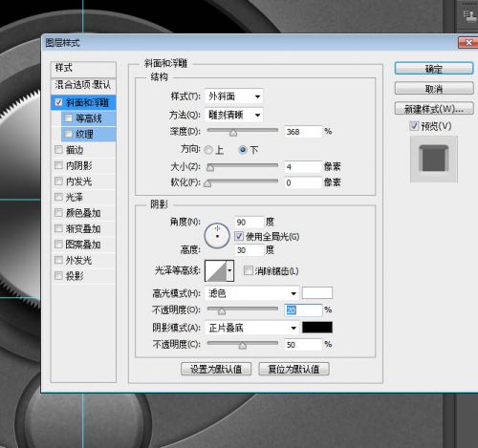Toggle the 使用全局光 global light checkbox
This screenshot has width=478, height=448.
tap(239, 236)
